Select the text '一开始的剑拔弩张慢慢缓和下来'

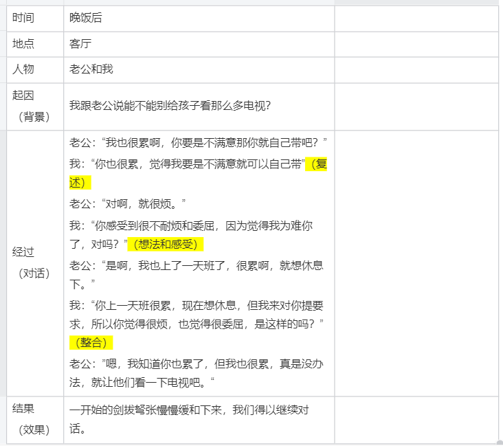146,410
